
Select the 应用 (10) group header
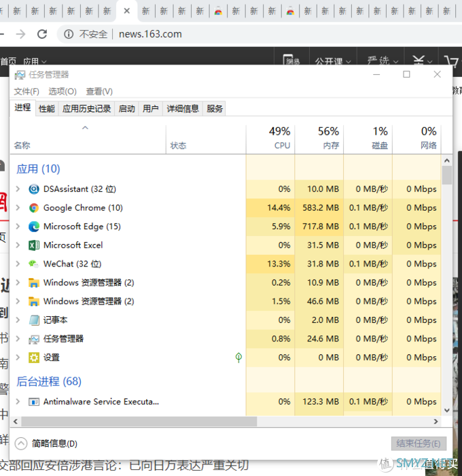pyautogui.click(x=38, y=169)
